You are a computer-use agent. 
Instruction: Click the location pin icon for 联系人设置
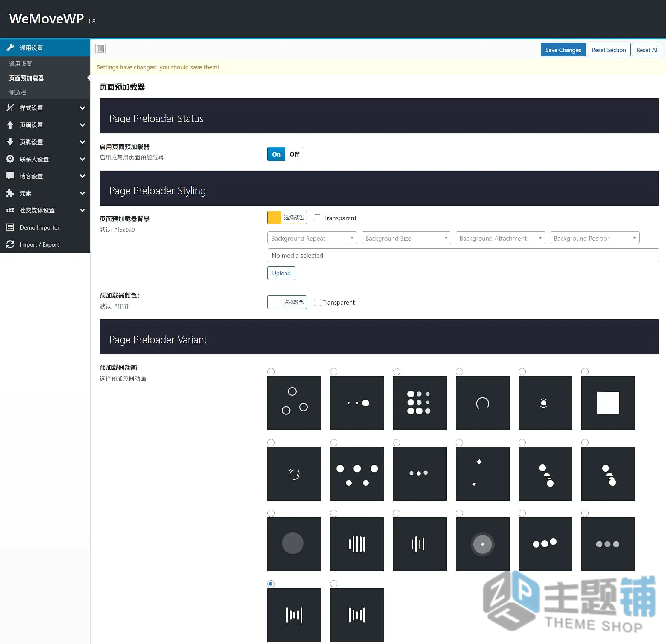[x=10, y=159]
